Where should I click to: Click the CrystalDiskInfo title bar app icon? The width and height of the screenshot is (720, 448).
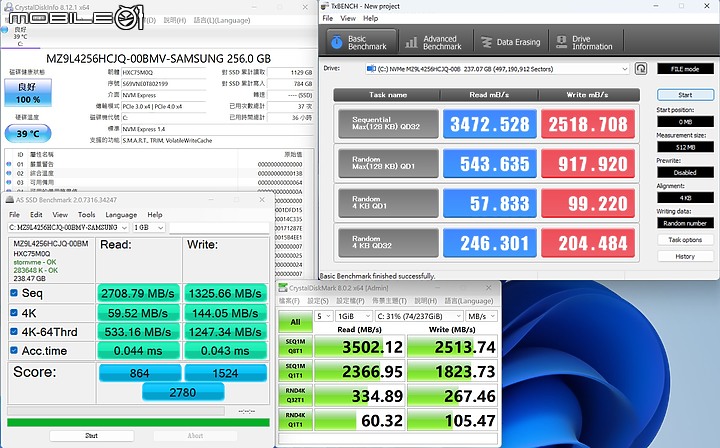(x=8, y=7)
